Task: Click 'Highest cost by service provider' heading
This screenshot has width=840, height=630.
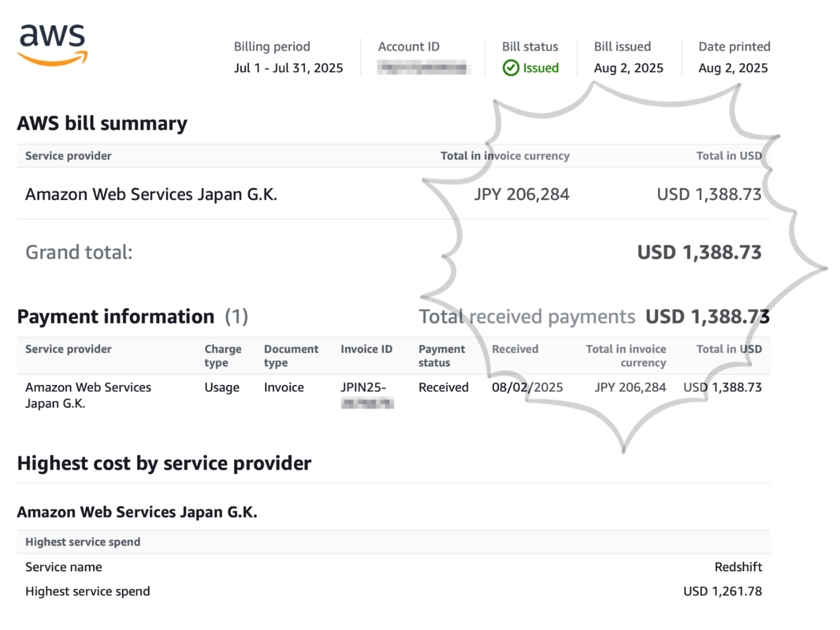Action: 164,463
